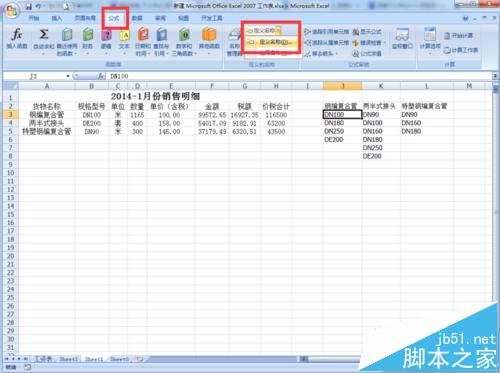
Task: Switch to the 页面布局 (Page Layout) ribbon tab
Action: click(x=85, y=18)
